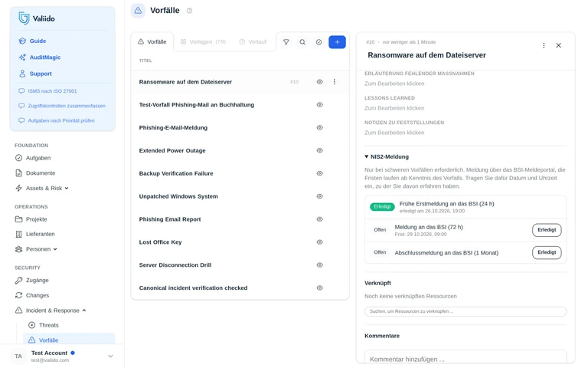The height and width of the screenshot is (368, 588).
Task: Open incident 'Lost Office Key'
Action: pos(161,242)
